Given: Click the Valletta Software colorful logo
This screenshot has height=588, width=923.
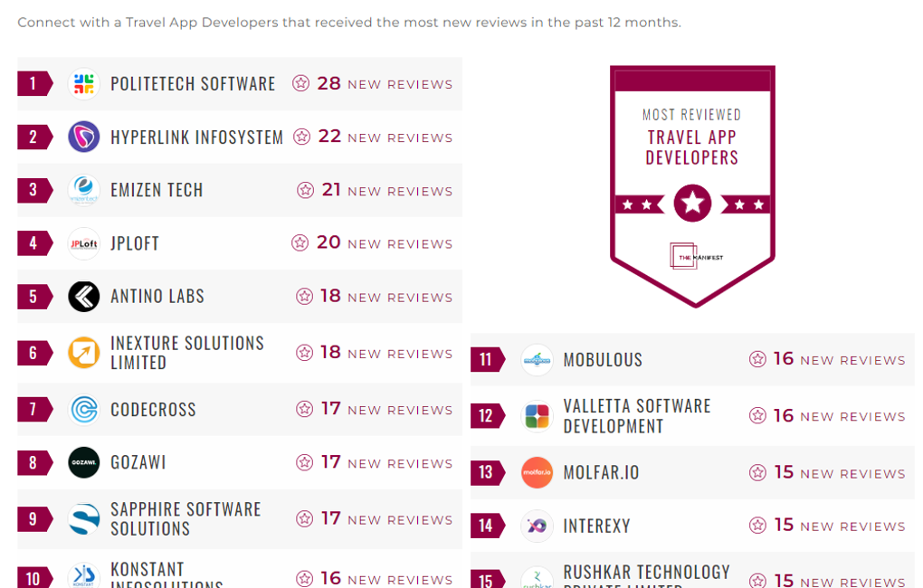Looking at the screenshot, I should pos(537,416).
